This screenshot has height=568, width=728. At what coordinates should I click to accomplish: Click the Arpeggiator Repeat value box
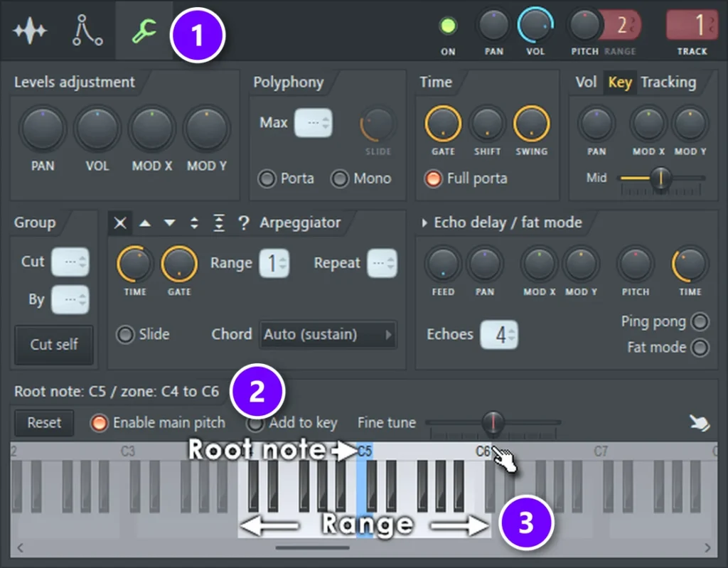pos(382,263)
